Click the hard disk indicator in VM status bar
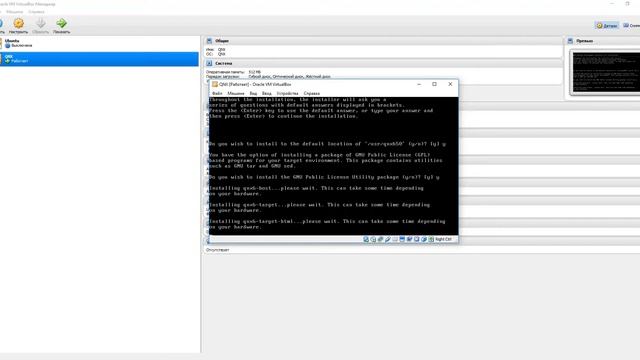This screenshot has height=360, width=640. (x=366, y=239)
